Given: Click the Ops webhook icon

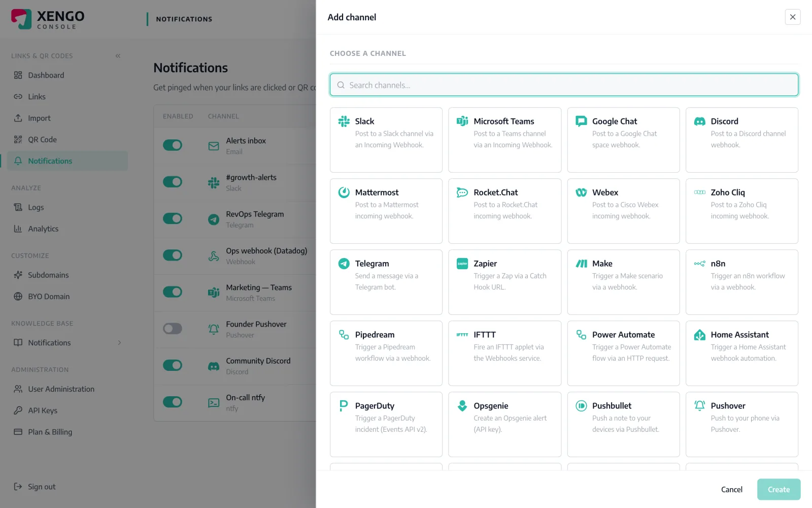Looking at the screenshot, I should coord(214,256).
